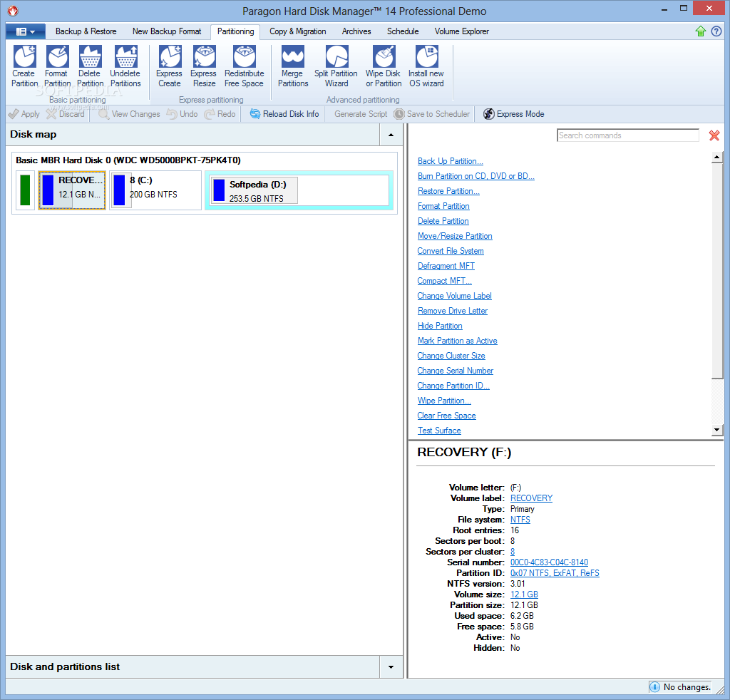Select the 8 (C:) 200 GB partition
Screen dimensions: 730x700
pos(155,190)
